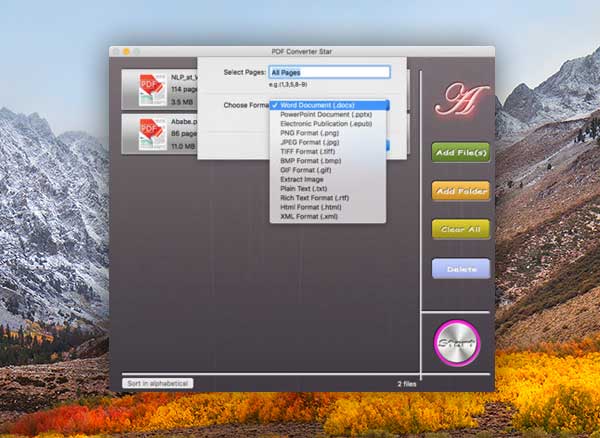Click the Clear All button
The width and height of the screenshot is (600, 438).
click(x=461, y=229)
